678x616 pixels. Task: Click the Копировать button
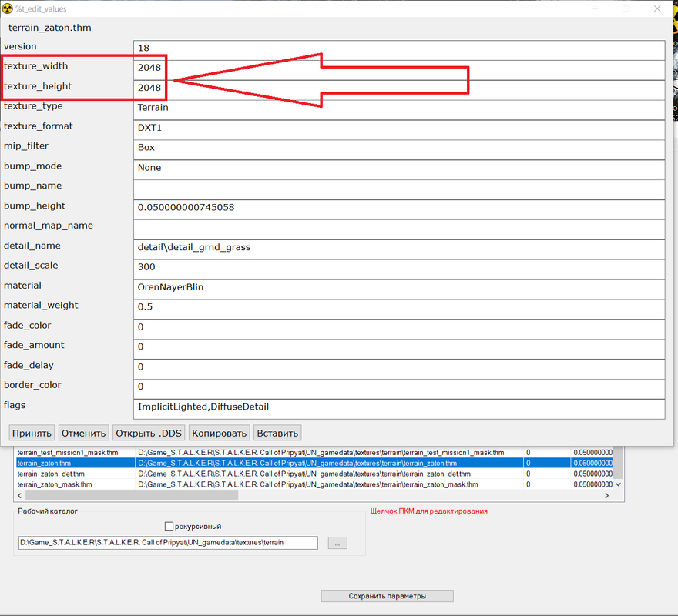pos(220,434)
